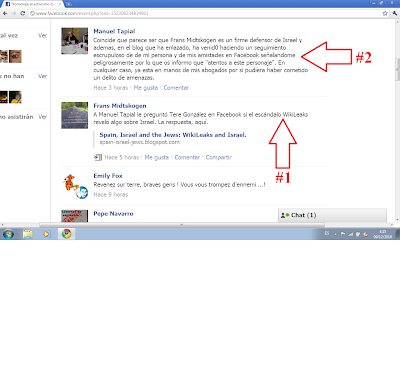Viewport: 400px width, 387px height.
Task: Open the Chat (1) bar
Action: 332,215
